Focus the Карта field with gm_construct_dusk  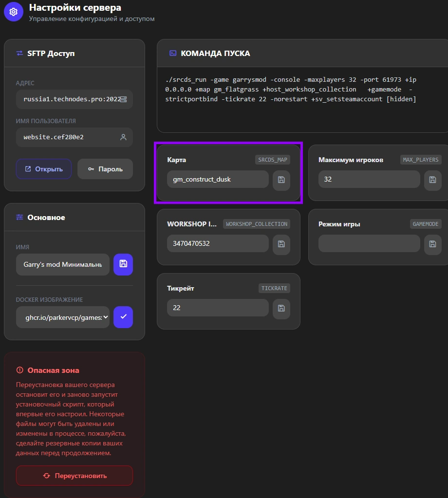(218, 179)
